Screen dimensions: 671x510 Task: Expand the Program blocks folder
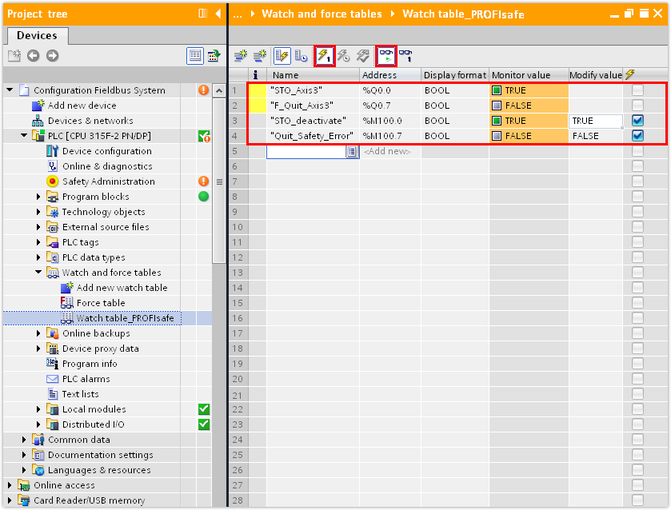click(x=39, y=197)
